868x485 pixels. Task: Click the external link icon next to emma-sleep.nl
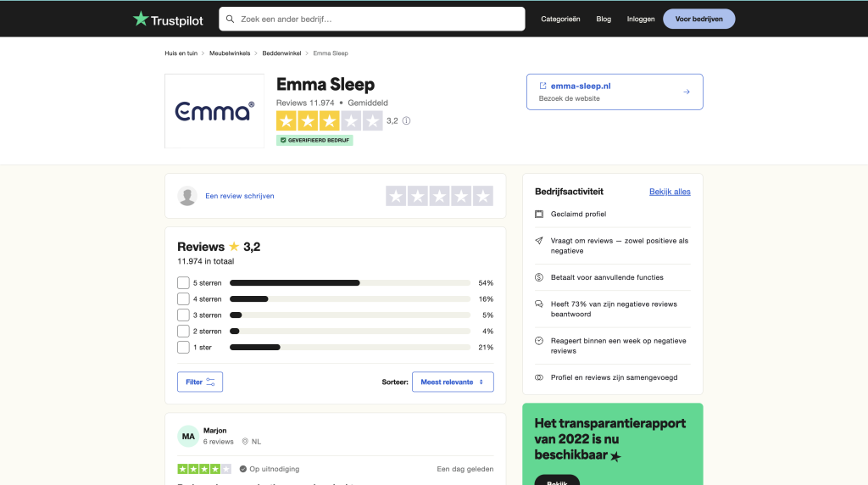[542, 86]
